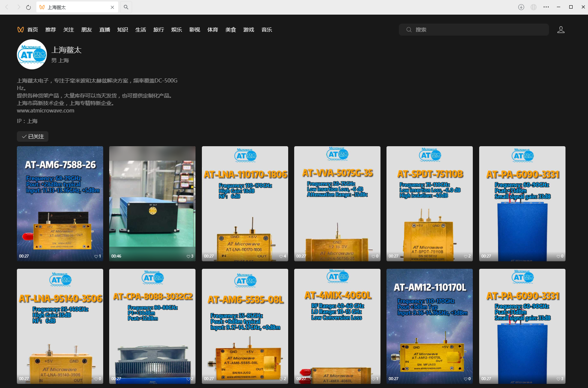Play the AT-LNA-110170-1806 video
The height and width of the screenshot is (388, 588).
click(x=245, y=204)
